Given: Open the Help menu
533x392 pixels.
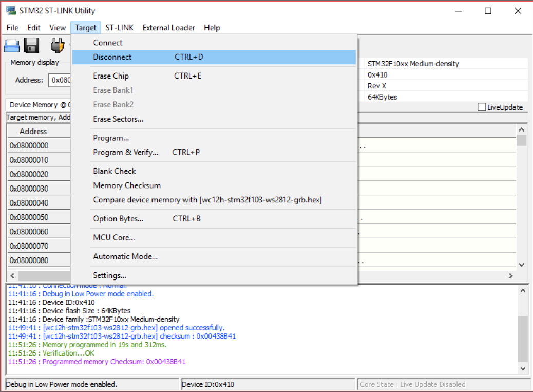Looking at the screenshot, I should coord(212,28).
